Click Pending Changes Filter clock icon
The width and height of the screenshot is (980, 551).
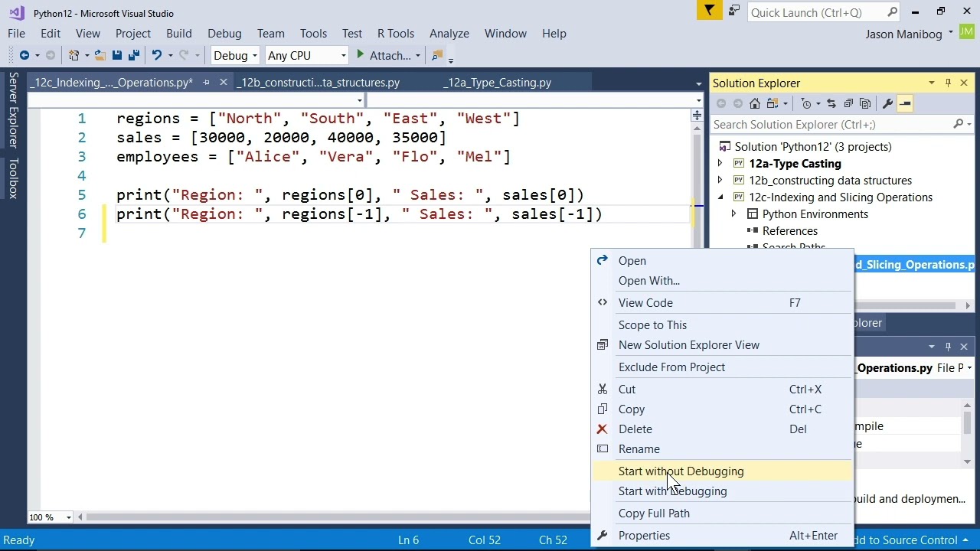[806, 103]
